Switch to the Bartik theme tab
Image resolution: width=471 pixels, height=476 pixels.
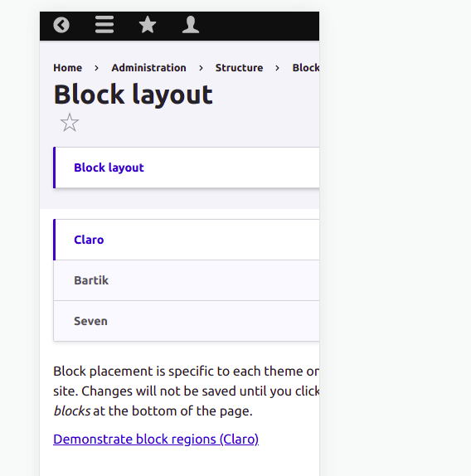(x=187, y=280)
